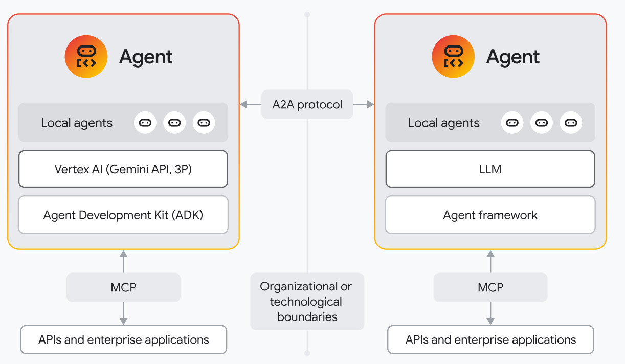
Task: Select the Agent framework box
Action: click(x=490, y=215)
